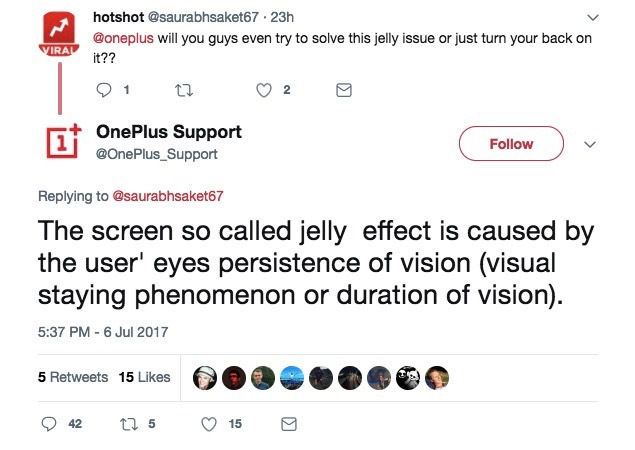View the 5 Retweets list

[73, 377]
